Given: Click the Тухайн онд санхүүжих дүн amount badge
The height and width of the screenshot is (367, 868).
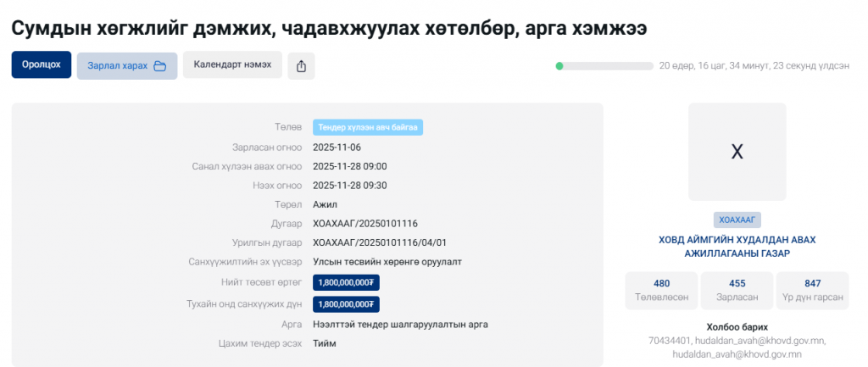Looking at the screenshot, I should click(346, 304).
